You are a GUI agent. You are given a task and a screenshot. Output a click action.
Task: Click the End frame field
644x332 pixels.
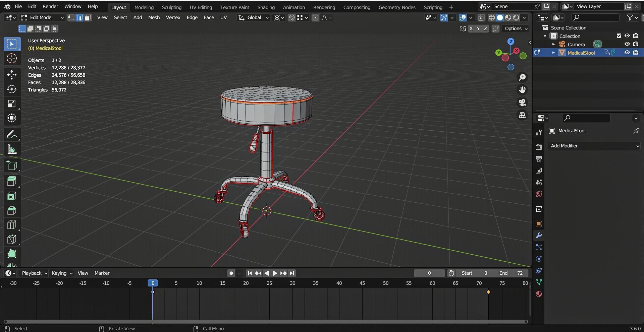pyautogui.click(x=511, y=273)
